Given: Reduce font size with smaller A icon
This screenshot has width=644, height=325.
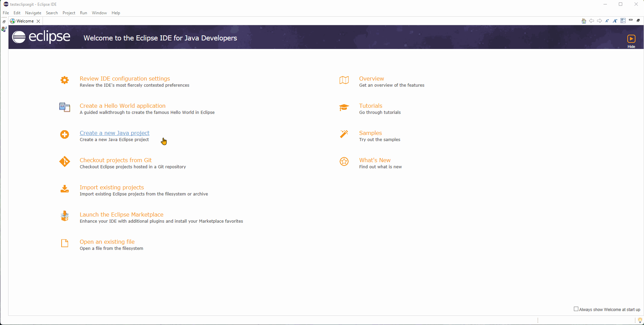Looking at the screenshot, I should pyautogui.click(x=607, y=21).
